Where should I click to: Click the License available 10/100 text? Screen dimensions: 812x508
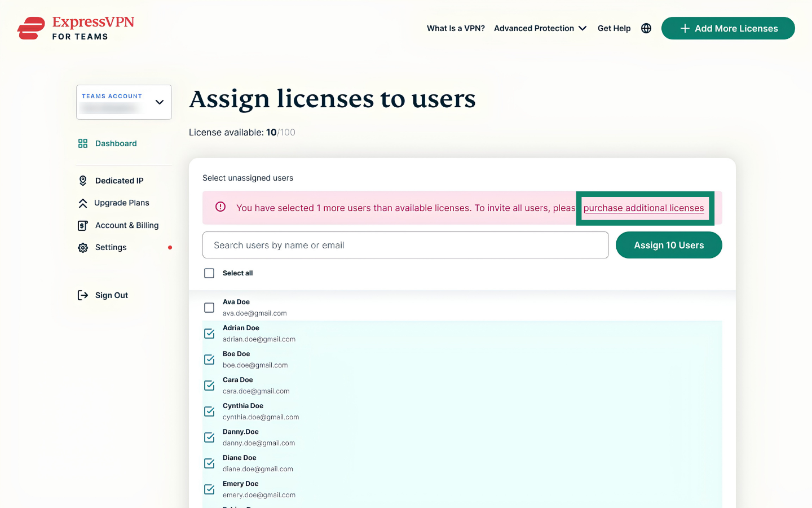pyautogui.click(x=242, y=132)
